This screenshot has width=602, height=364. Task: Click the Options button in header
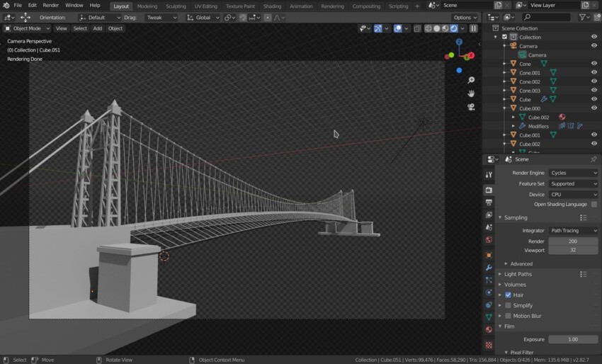(x=465, y=17)
